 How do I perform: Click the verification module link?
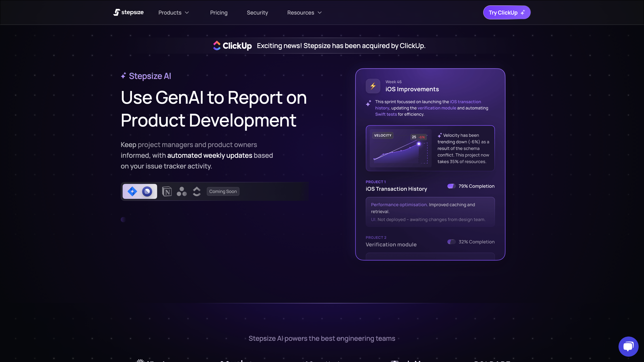pyautogui.click(x=437, y=108)
